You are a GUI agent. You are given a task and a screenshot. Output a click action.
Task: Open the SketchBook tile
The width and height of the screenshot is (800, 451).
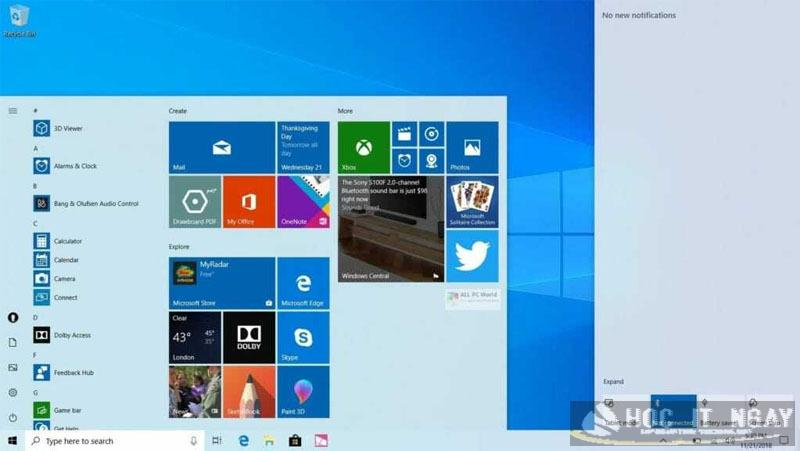coord(249,392)
